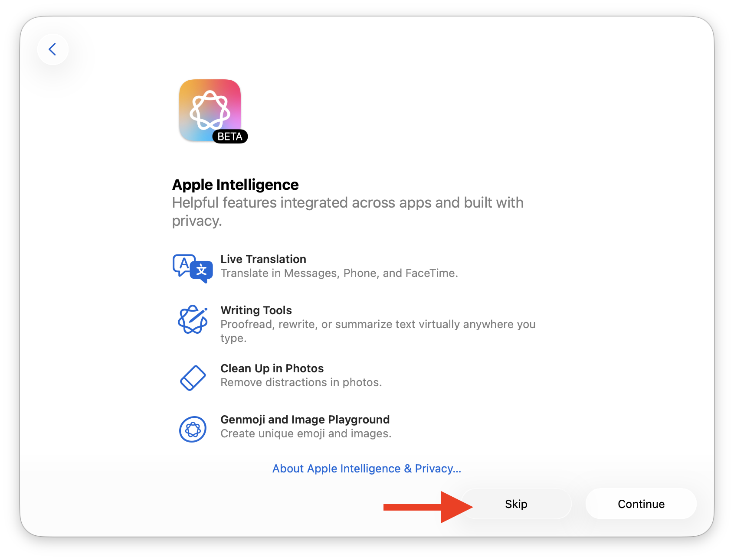Screen dimensions: 734x560
Task: Click the Apple Intelligence heading
Action: click(235, 185)
